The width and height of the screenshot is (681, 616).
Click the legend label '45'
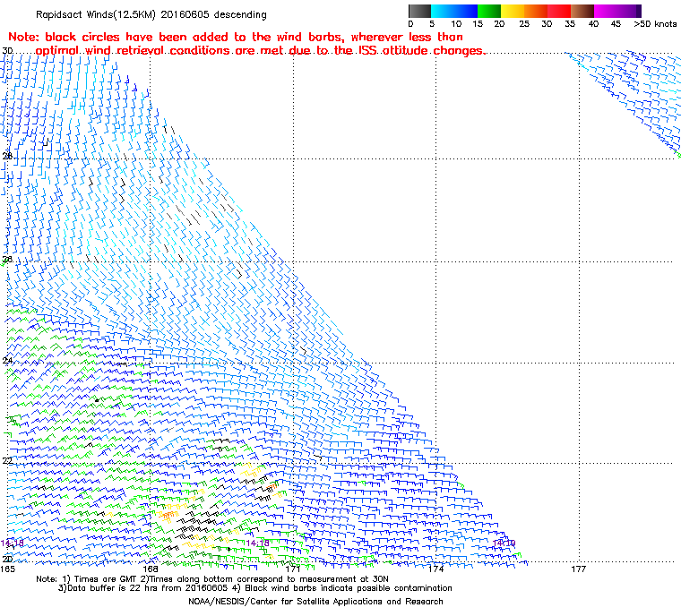(616, 24)
